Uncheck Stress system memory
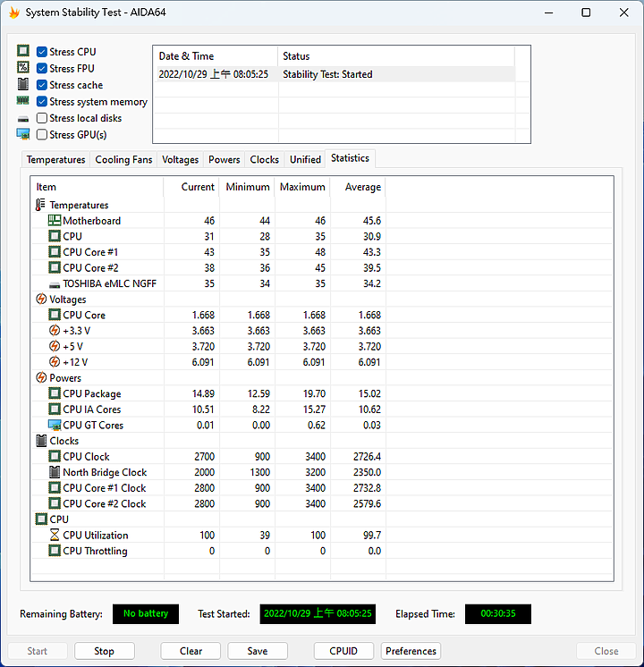Screen dimensions: 644x667 42,102
